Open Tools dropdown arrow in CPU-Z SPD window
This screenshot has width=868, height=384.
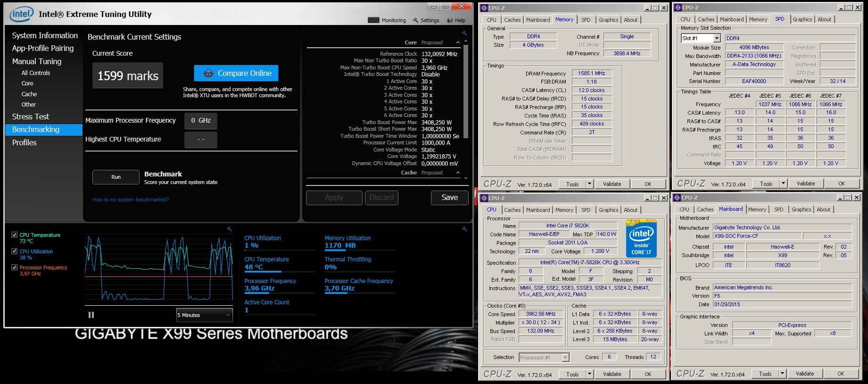pyautogui.click(x=783, y=184)
